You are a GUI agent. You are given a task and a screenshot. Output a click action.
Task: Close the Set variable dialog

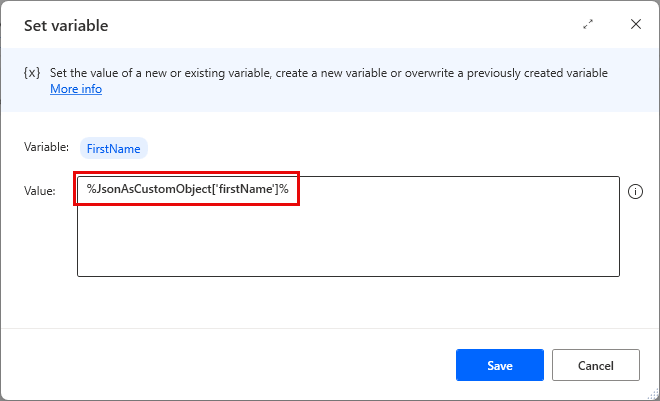(x=635, y=25)
